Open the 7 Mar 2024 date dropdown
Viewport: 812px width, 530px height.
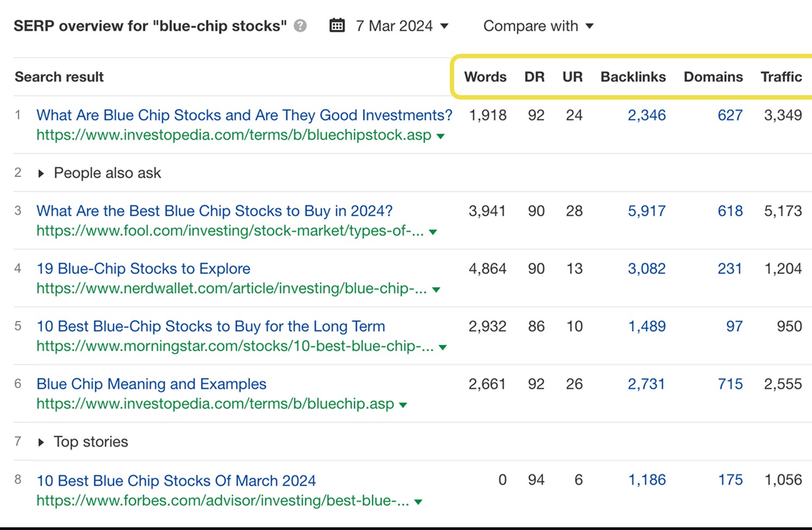402,26
